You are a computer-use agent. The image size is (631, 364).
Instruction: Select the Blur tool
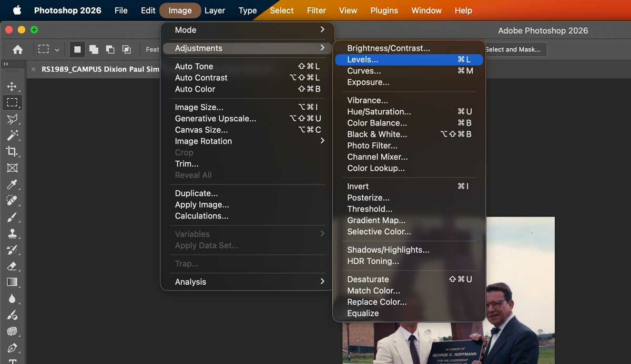coord(12,298)
